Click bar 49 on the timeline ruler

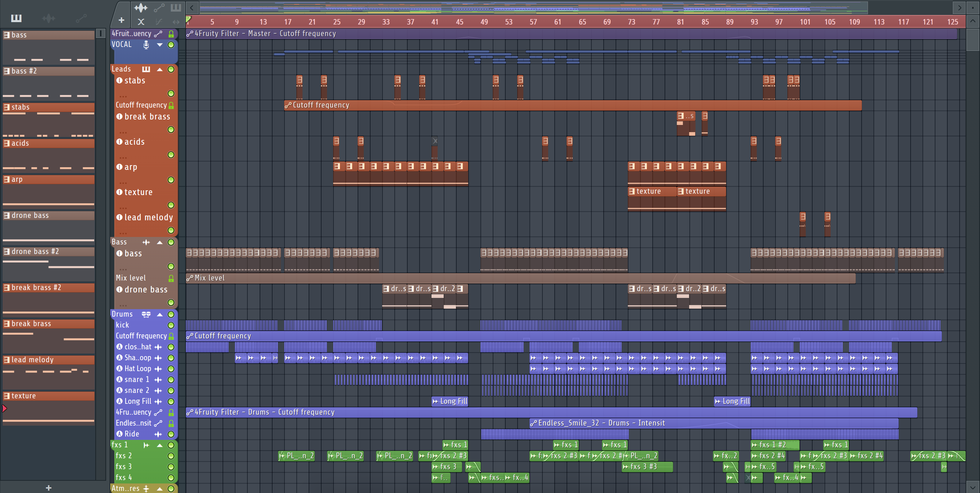tap(484, 22)
